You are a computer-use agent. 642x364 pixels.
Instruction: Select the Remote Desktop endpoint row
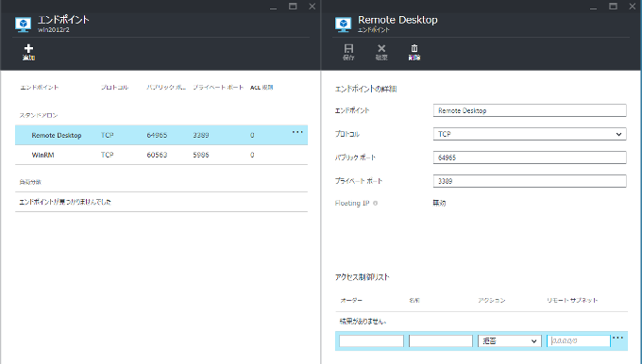(161, 135)
